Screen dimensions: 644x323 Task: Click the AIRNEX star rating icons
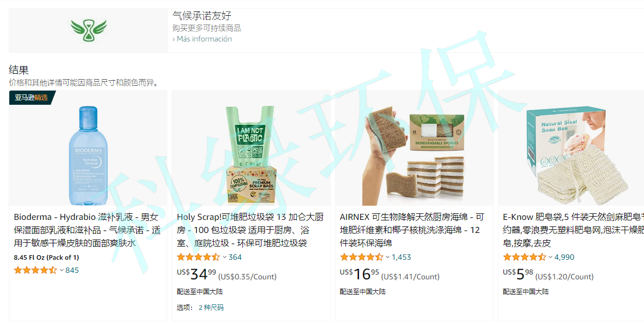(x=361, y=257)
